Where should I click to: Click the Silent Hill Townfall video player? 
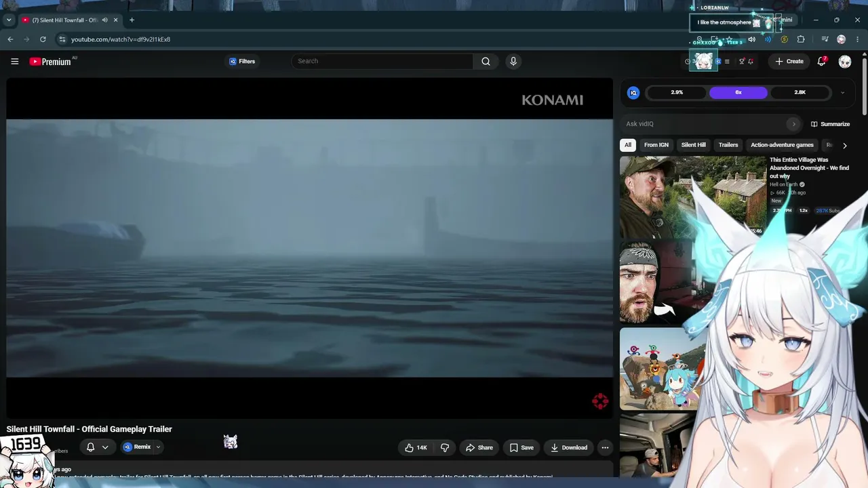click(x=310, y=248)
